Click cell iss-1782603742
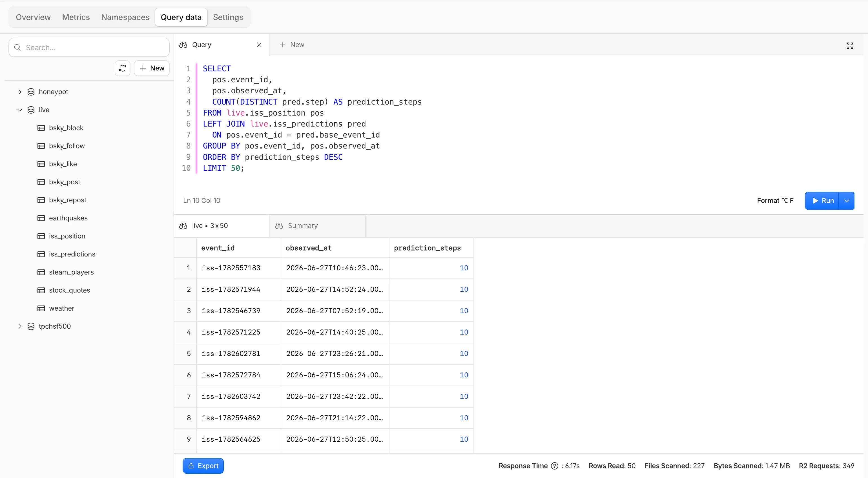Viewport: 868px width, 478px height. pyautogui.click(x=239, y=397)
